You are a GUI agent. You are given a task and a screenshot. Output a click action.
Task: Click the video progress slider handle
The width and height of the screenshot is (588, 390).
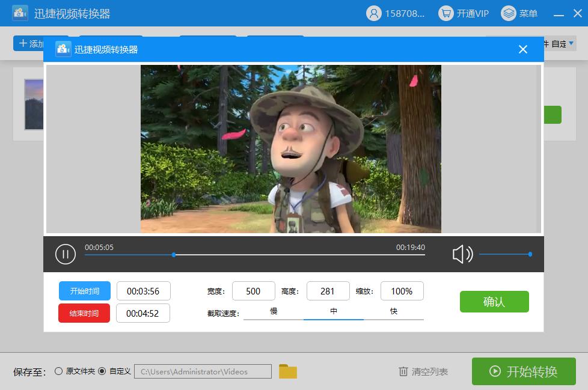tap(174, 255)
